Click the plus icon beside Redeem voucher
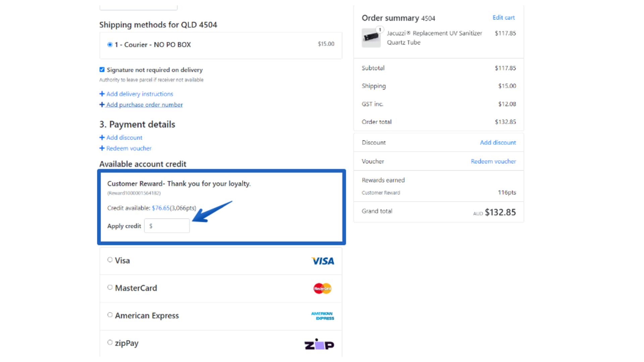 pos(102,148)
